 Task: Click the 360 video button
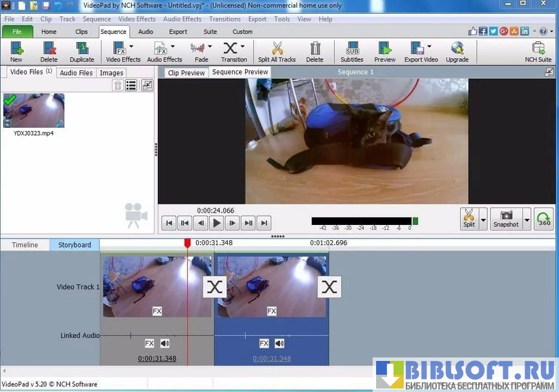pyautogui.click(x=545, y=219)
